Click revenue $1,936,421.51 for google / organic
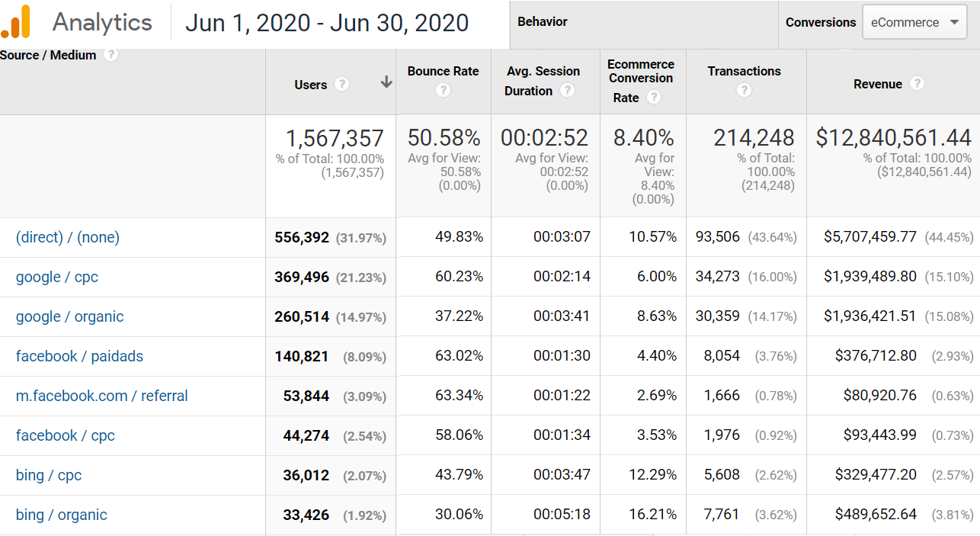The image size is (980, 536). pyautogui.click(x=870, y=316)
